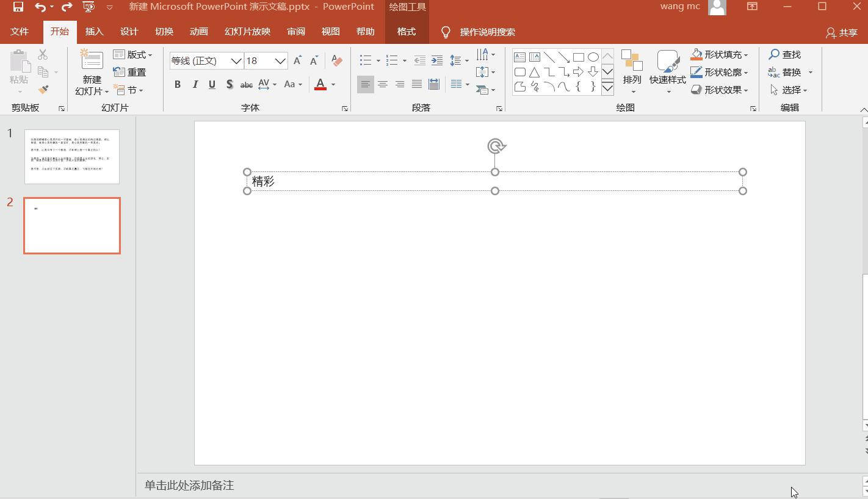
Task: Click the Undo arrow icon
Action: click(x=40, y=7)
